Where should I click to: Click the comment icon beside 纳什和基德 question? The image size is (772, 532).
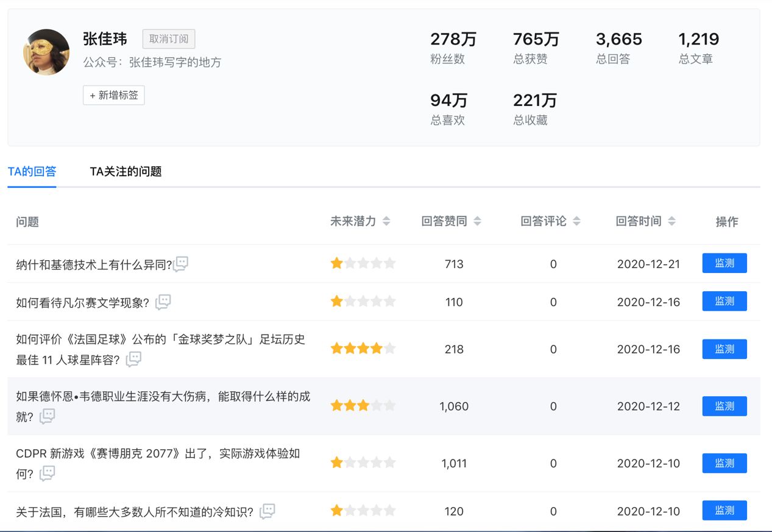(x=181, y=264)
